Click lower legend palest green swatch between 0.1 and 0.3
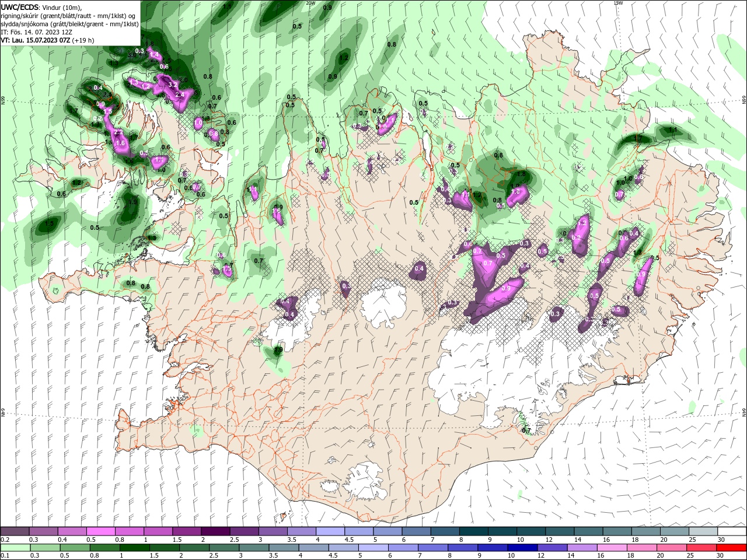Screen dimensions: 747x560 click(x=15, y=548)
